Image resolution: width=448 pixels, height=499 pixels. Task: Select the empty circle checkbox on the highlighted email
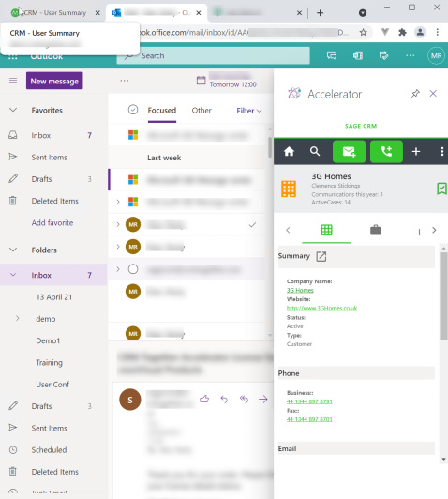coord(133,269)
